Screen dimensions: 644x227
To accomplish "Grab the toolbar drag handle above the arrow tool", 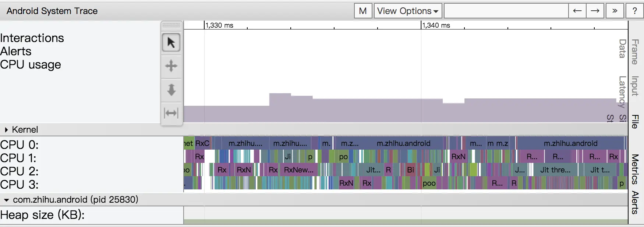I will [171, 25].
